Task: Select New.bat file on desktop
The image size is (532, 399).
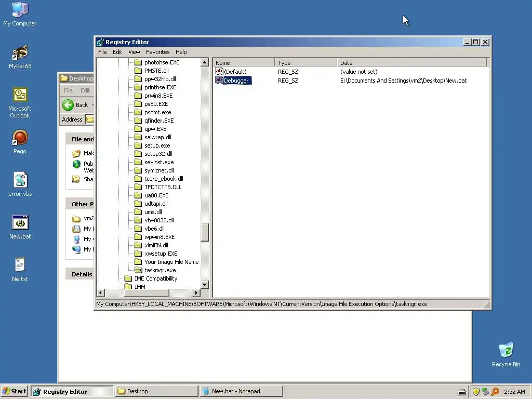Action: tap(20, 227)
